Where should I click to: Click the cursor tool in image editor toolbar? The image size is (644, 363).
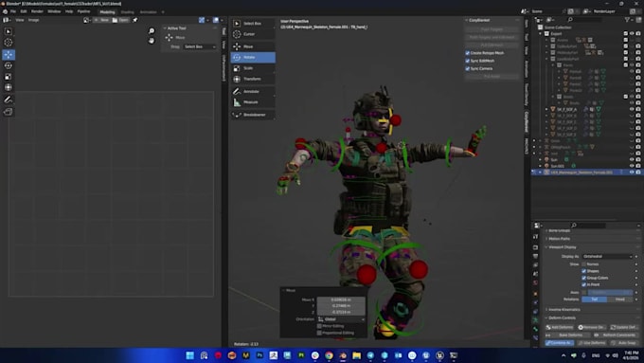point(9,42)
